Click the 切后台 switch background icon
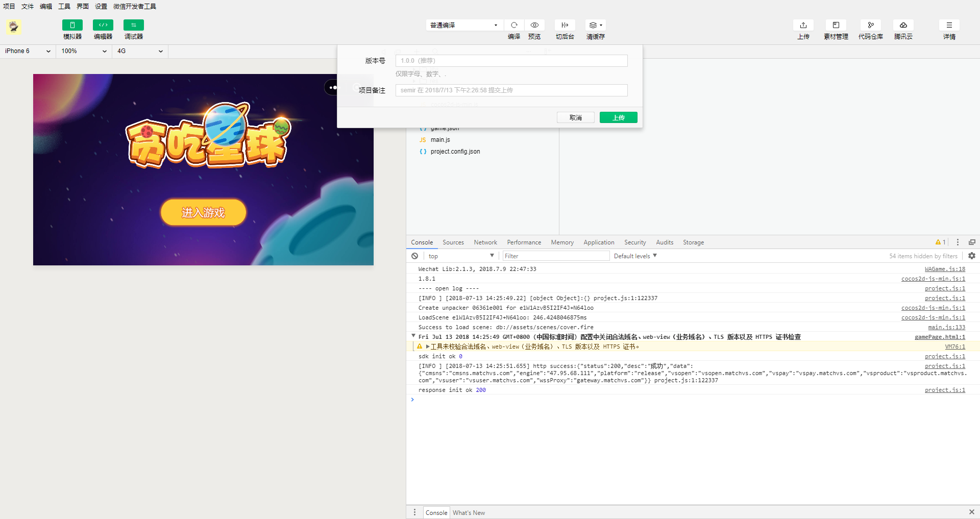This screenshot has height=519, width=980. pos(565,25)
